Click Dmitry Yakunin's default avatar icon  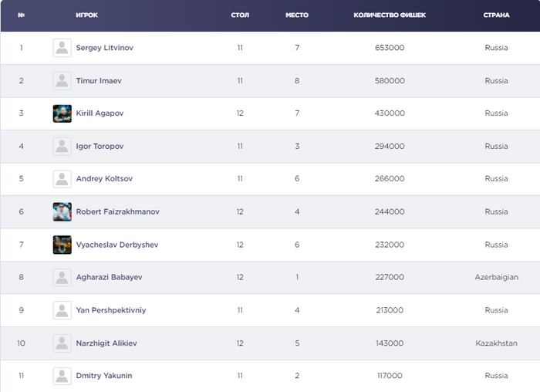(62, 376)
